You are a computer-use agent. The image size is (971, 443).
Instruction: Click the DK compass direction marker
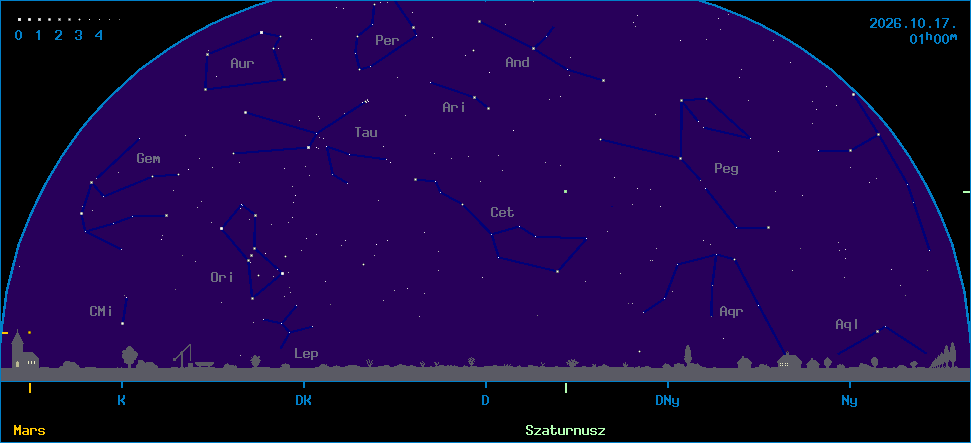303,401
